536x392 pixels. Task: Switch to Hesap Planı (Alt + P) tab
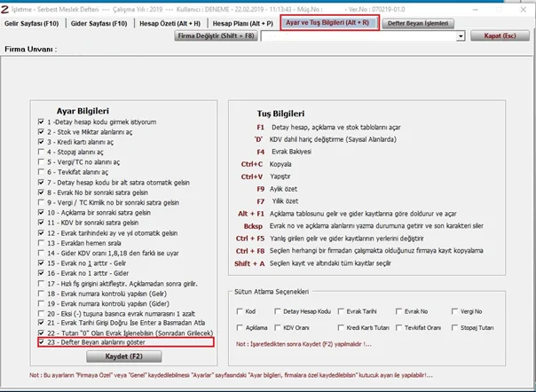[x=242, y=24]
